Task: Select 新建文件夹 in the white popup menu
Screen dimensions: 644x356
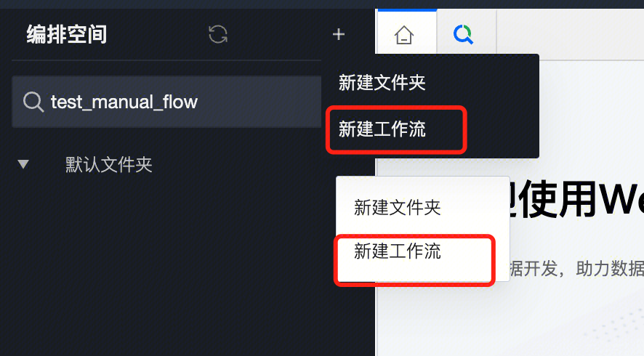Action: click(x=397, y=207)
